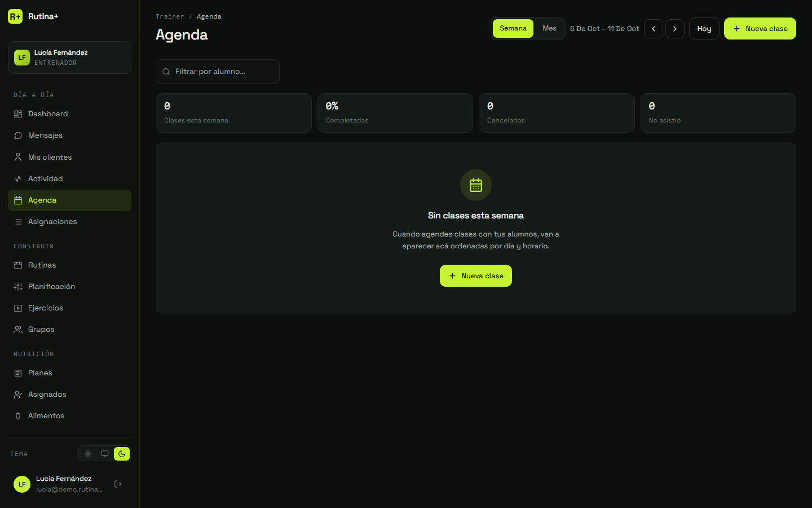Open Mensajes chat section

(x=69, y=135)
